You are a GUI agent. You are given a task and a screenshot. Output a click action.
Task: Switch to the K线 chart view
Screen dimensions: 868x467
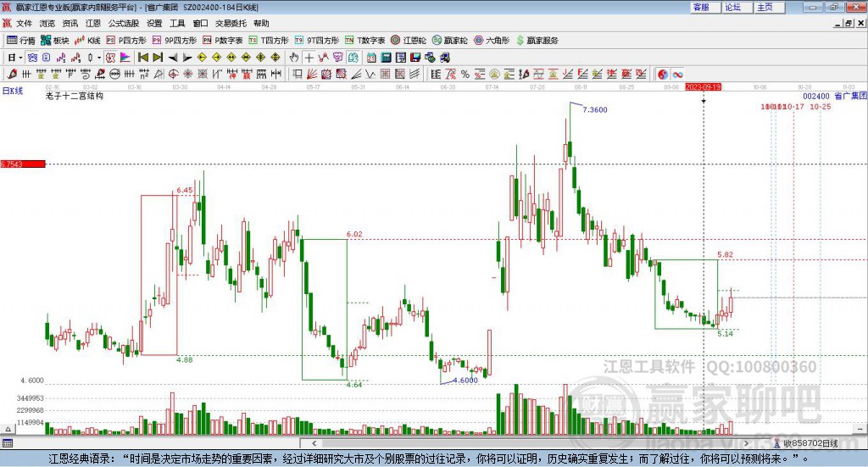coord(87,41)
